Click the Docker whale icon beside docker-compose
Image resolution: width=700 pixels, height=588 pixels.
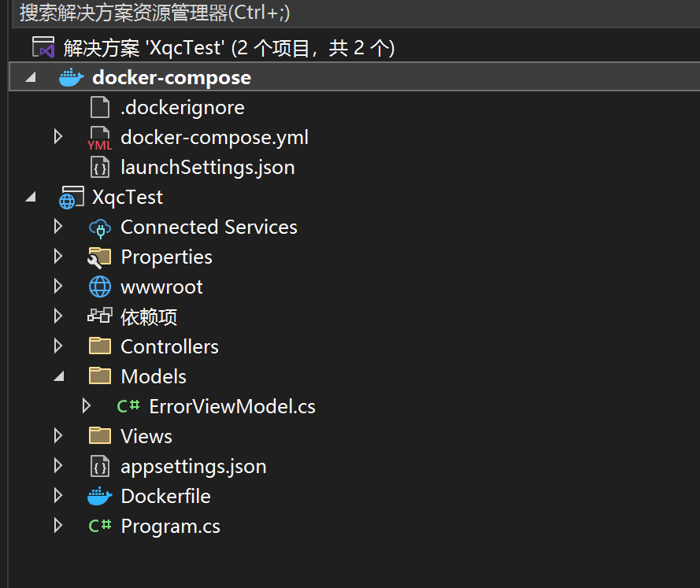72,78
